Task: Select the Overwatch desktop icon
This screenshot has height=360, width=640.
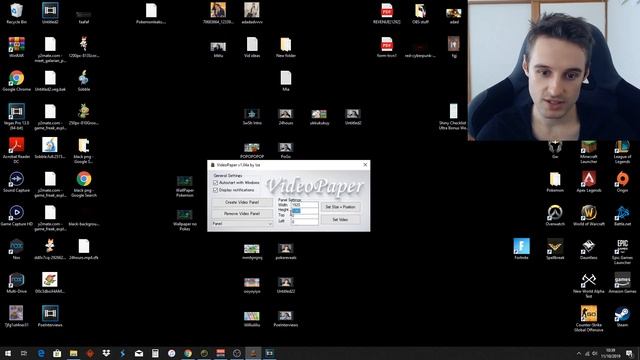Action: click(x=555, y=216)
